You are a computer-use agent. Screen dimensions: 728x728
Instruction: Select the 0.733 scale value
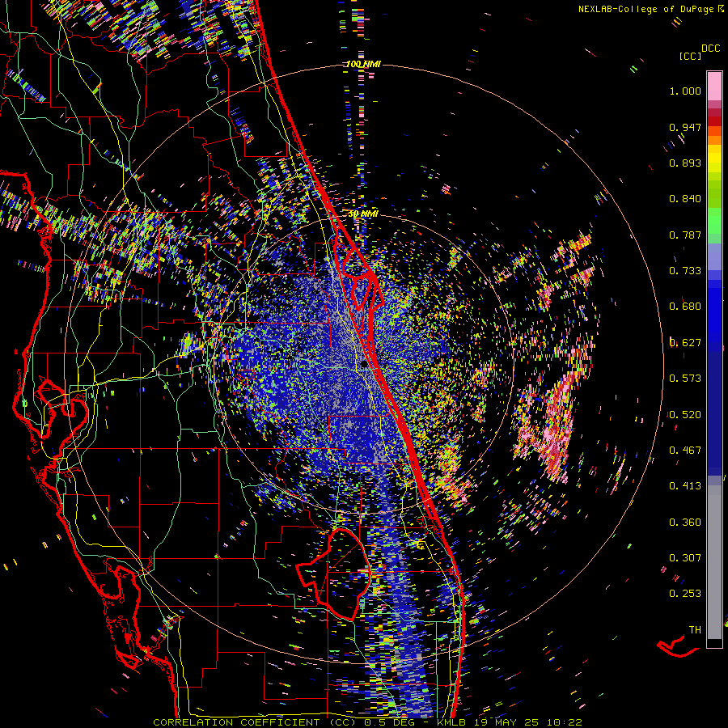685,271
